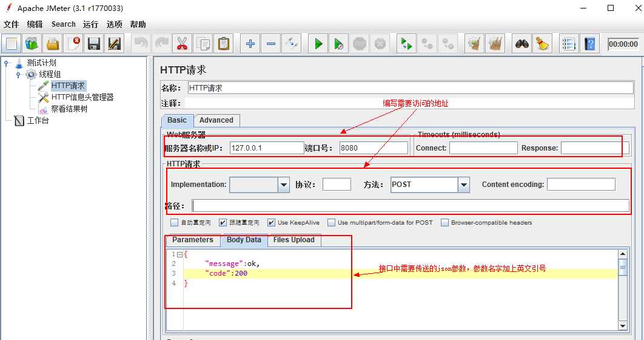Click the Function helper list icon
Image resolution: width=644 pixels, height=340 pixels.
(569, 44)
